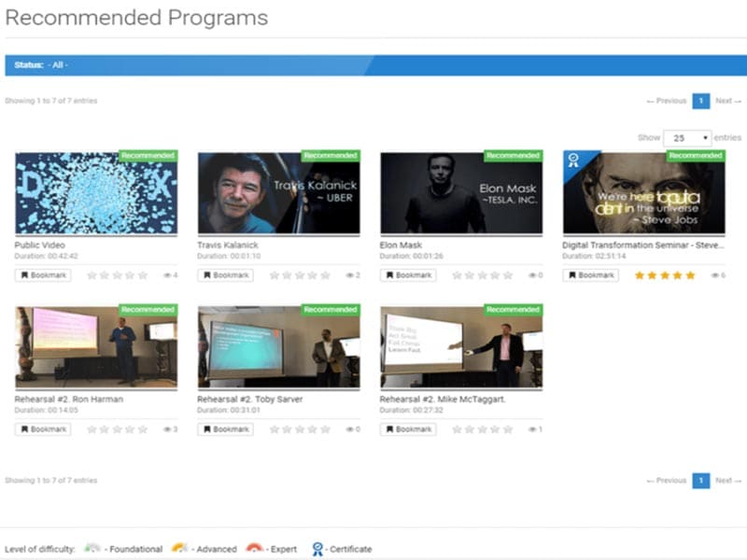Open the Elon Mask Tesla thumbnail
747x560 pixels.
[461, 193]
